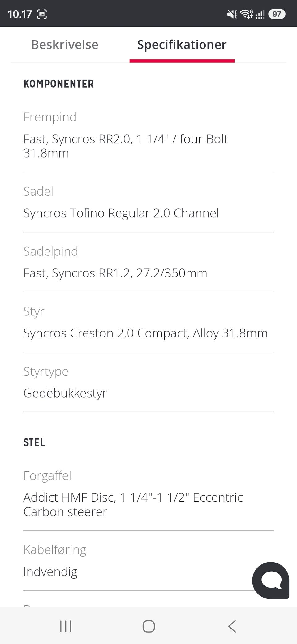Tap the Gedebukkestyr styrtype value
Viewport: 297px width, 644px height.
tap(65, 393)
